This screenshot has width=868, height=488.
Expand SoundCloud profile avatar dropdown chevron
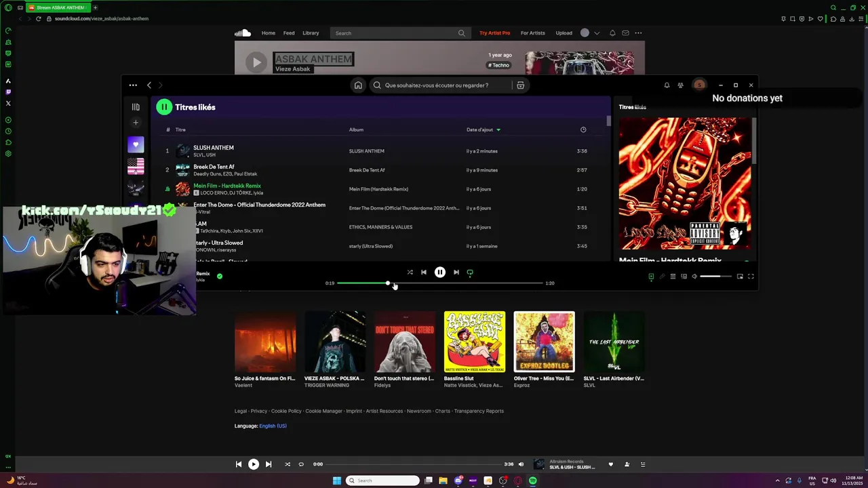pyautogui.click(x=597, y=33)
